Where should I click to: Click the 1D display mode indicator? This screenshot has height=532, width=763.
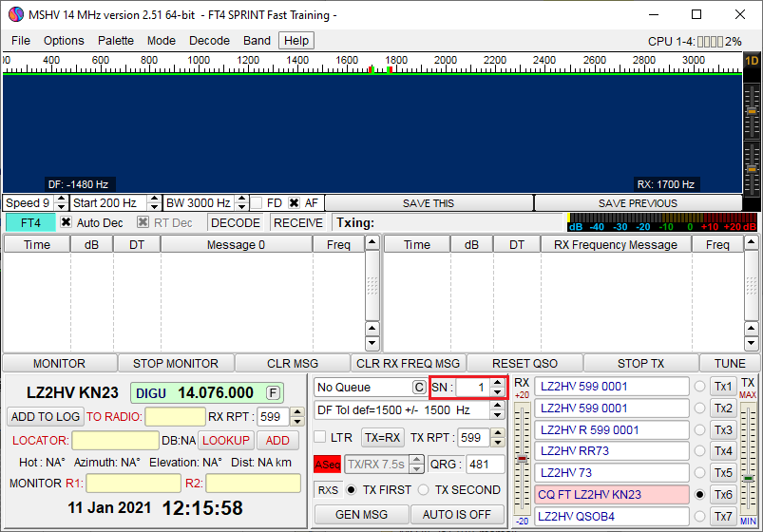[752, 61]
